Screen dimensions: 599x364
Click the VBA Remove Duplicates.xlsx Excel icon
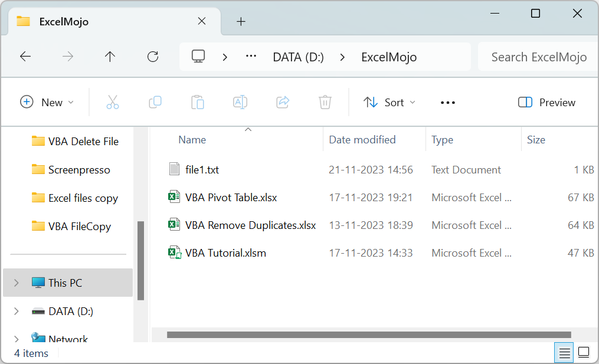174,225
